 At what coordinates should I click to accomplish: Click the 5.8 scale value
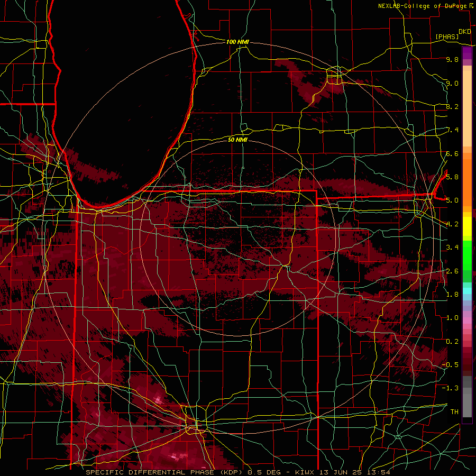click(452, 177)
